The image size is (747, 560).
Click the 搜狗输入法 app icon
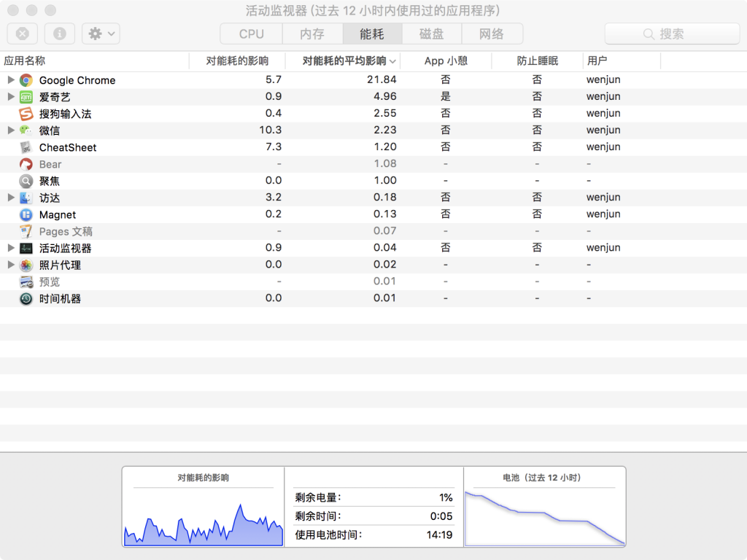point(26,114)
